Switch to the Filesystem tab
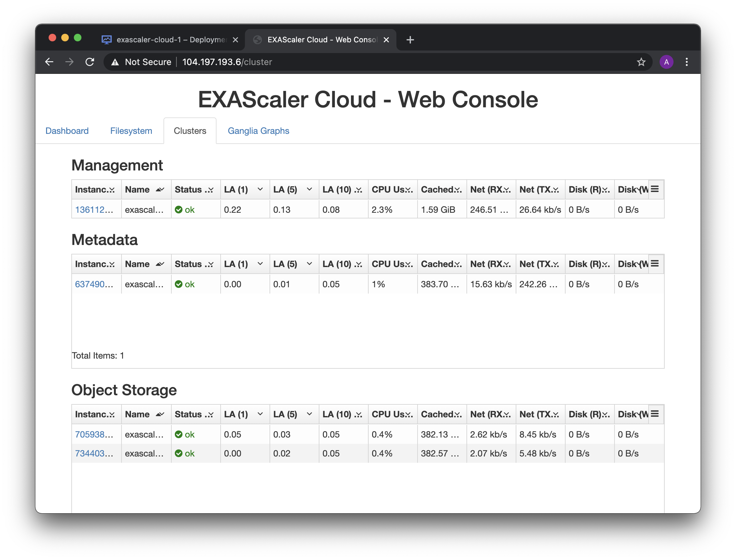This screenshot has width=736, height=560. (131, 131)
